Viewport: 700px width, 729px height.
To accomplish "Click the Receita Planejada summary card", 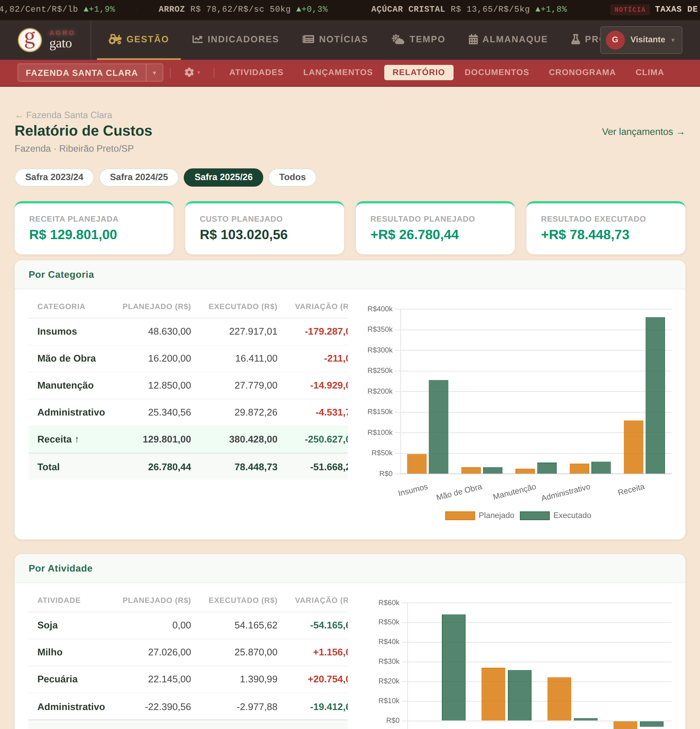I will pos(94,229).
